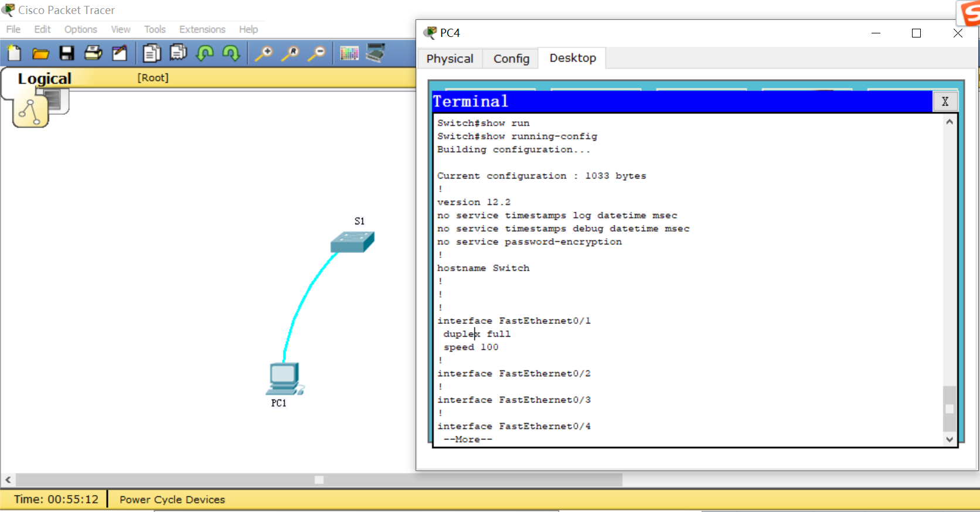Click the 'speed 100' line
Screen dimensions: 980x512
(471, 347)
